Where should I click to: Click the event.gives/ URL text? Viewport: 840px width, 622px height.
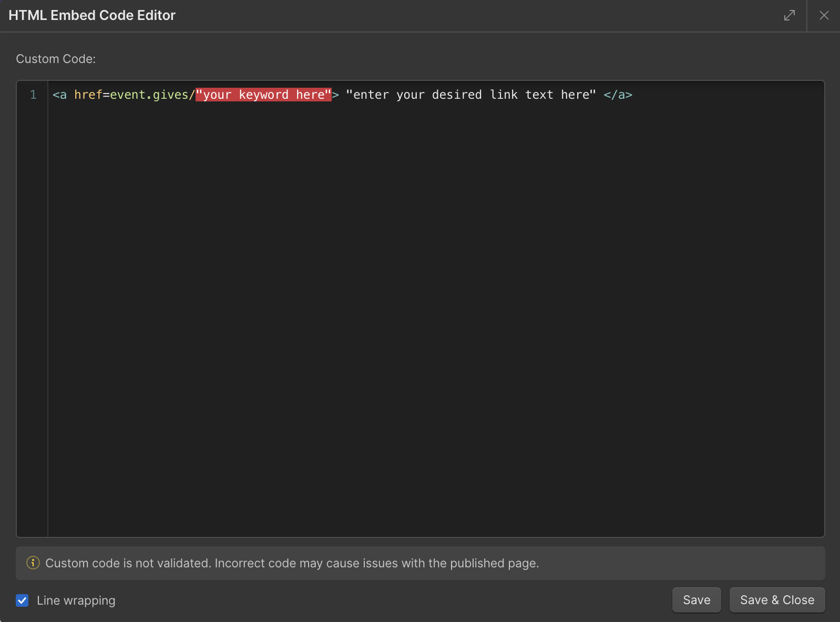(152, 95)
